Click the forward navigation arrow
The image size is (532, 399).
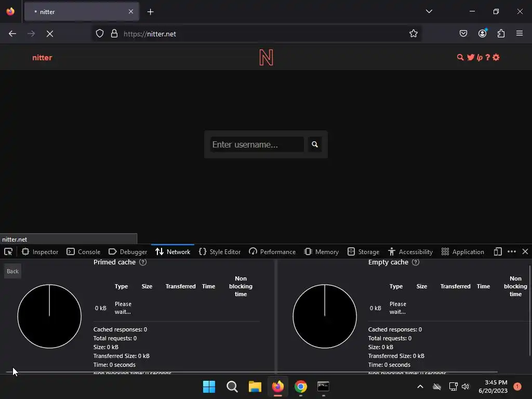point(31,34)
